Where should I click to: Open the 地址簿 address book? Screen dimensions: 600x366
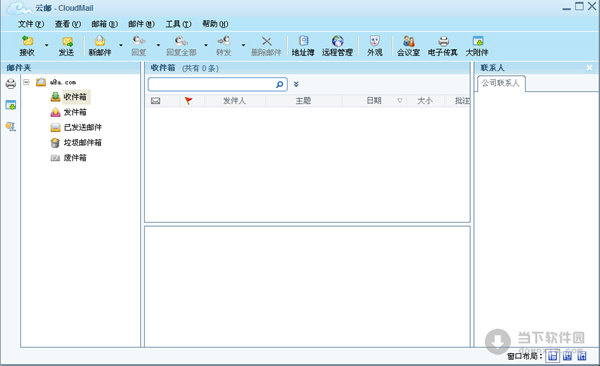[x=303, y=46]
